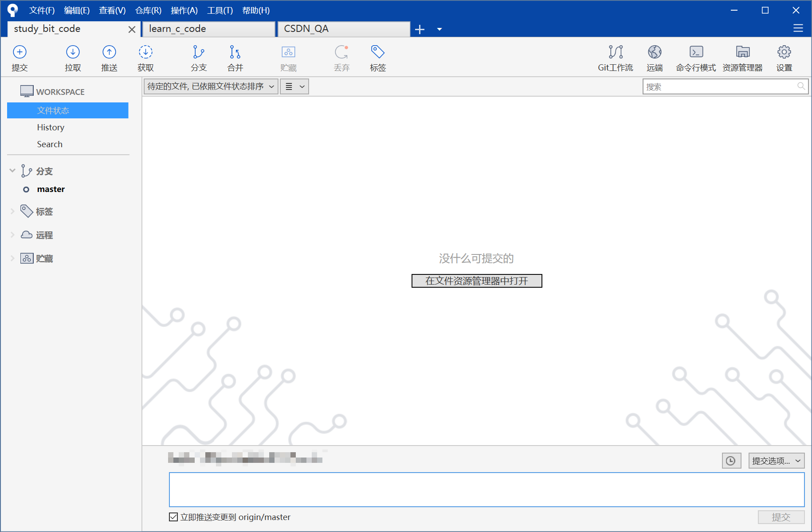Select the master branch

pyautogui.click(x=51, y=189)
